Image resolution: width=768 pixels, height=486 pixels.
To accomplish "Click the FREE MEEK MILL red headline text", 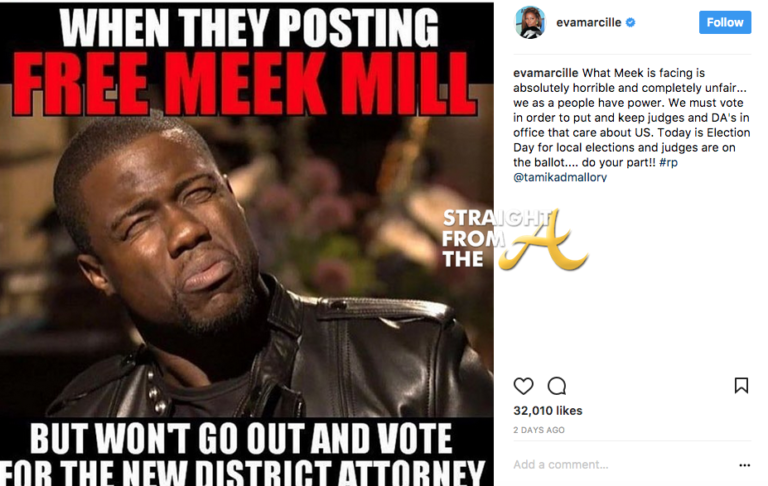I will coord(245,84).
